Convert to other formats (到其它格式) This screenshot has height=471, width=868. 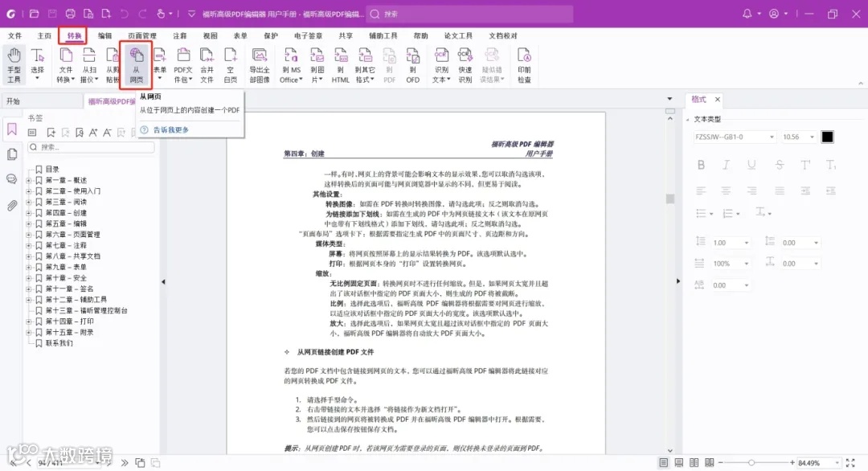tap(365, 65)
